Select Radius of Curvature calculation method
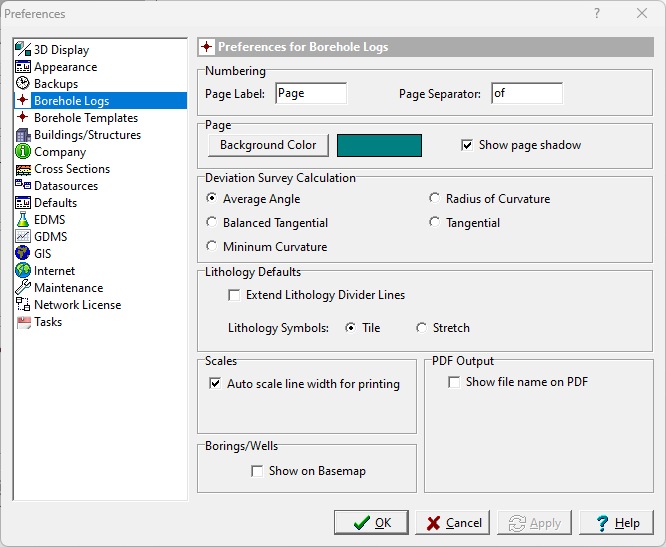Viewport: 666px width, 547px height. click(435, 199)
